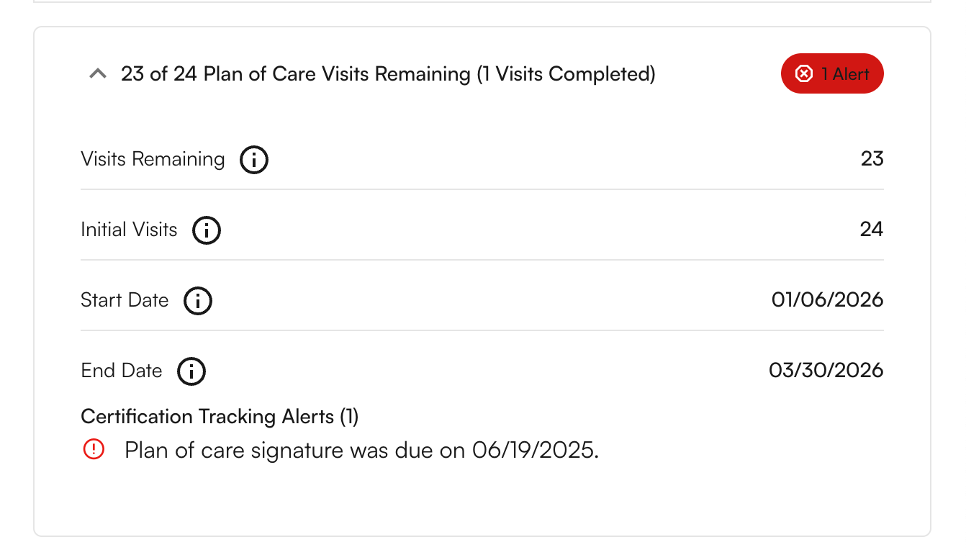966x560 pixels.
Task: Click the Visits Remaining info icon
Action: point(253,160)
